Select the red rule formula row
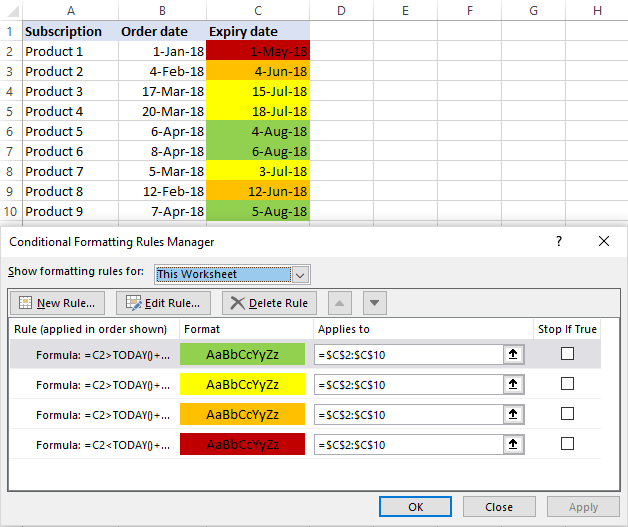Viewport: 628px width, 527px height. click(x=95, y=444)
